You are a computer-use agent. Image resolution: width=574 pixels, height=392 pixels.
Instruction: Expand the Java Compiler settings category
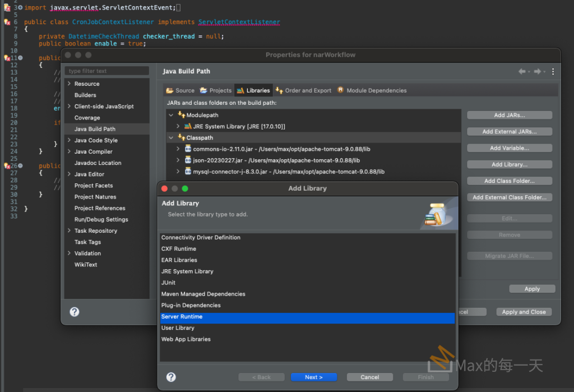[x=69, y=151]
